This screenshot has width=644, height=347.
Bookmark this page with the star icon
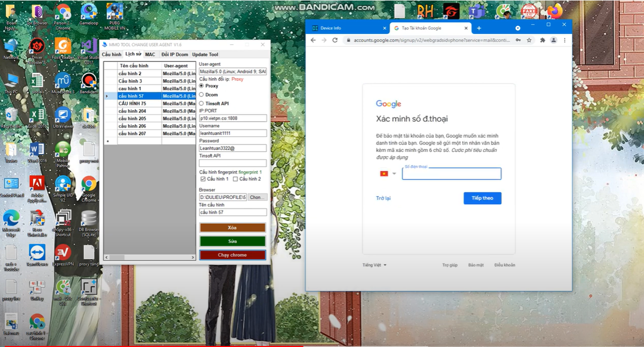click(530, 40)
